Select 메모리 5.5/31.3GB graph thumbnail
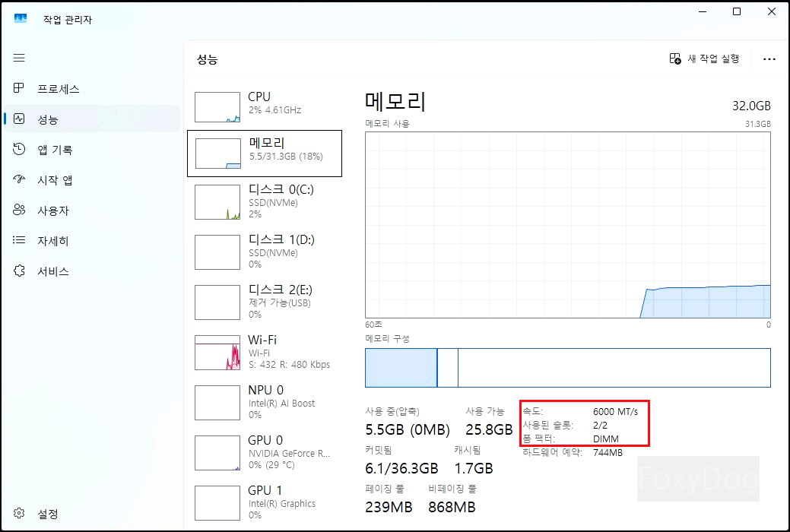 click(217, 154)
